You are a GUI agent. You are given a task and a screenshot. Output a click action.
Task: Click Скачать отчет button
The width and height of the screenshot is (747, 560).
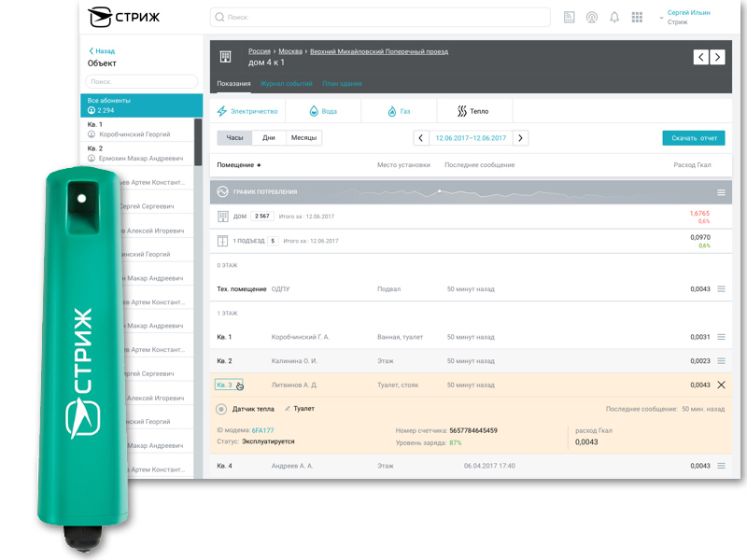coord(694,138)
